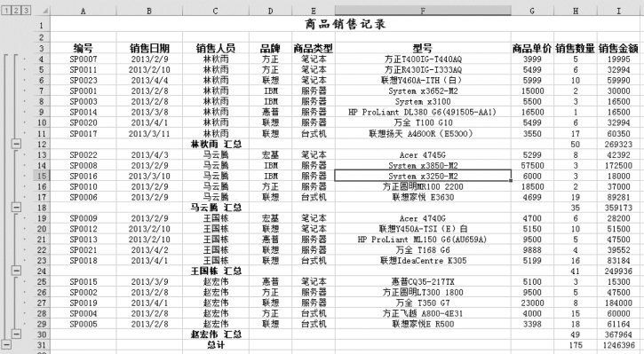Select row 15 header
This screenshot has height=354, width=644.
pos(42,176)
